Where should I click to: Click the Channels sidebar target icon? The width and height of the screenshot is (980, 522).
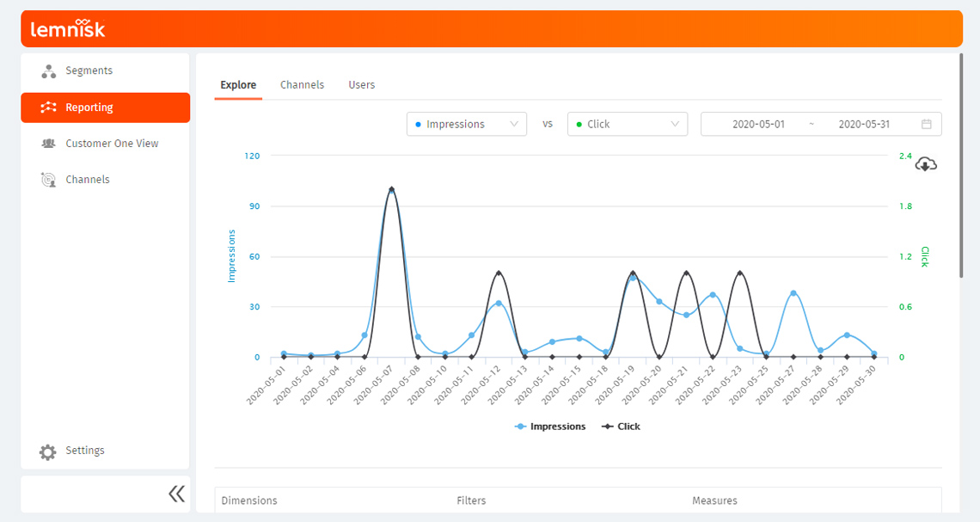coord(48,180)
